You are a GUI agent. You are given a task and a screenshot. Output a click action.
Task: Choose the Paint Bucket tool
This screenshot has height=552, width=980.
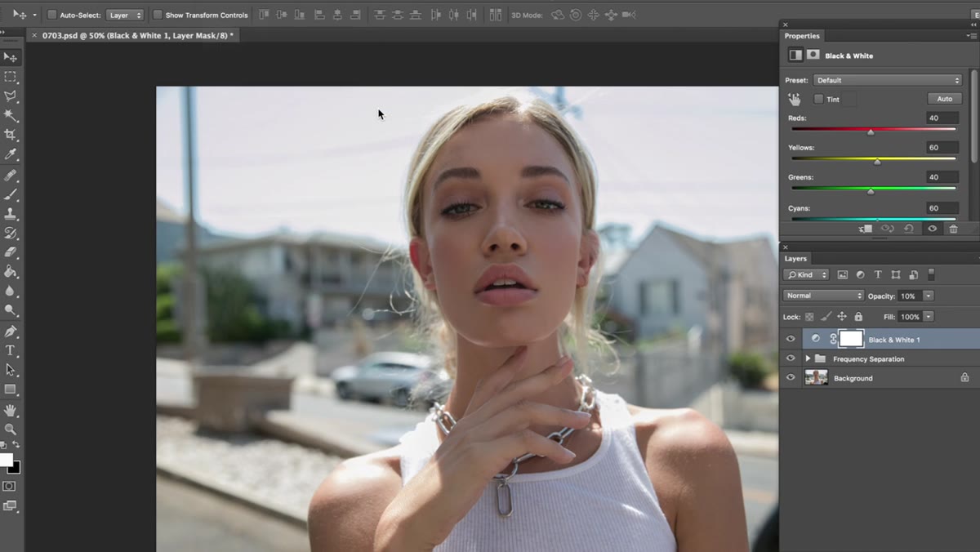pyautogui.click(x=10, y=272)
